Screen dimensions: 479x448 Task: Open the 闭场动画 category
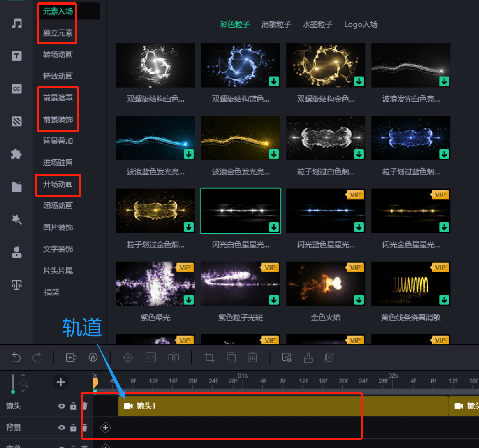click(58, 206)
